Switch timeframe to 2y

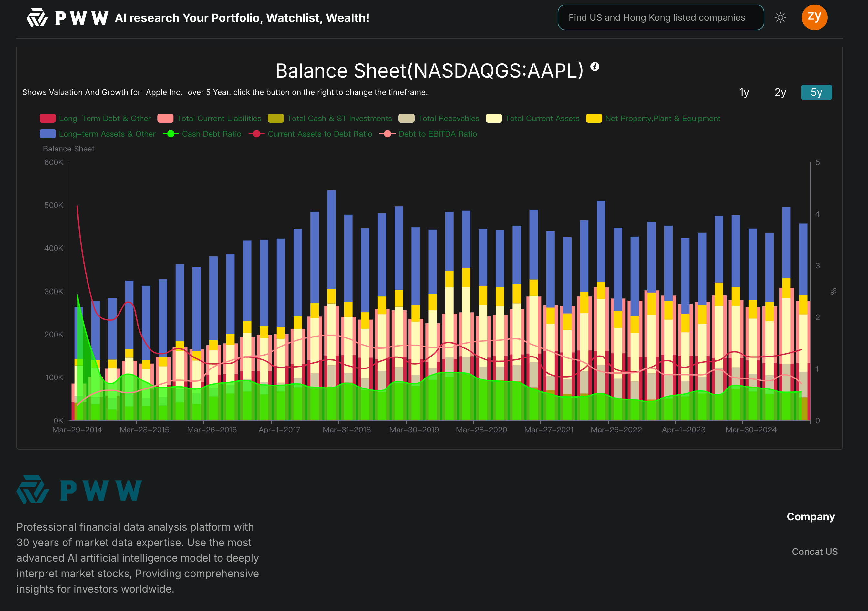tap(780, 93)
